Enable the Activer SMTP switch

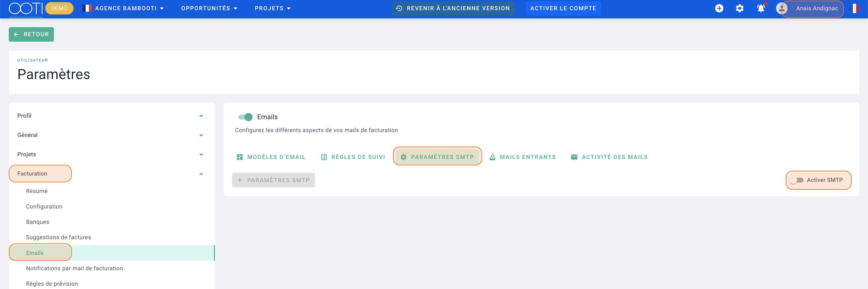coord(797,180)
